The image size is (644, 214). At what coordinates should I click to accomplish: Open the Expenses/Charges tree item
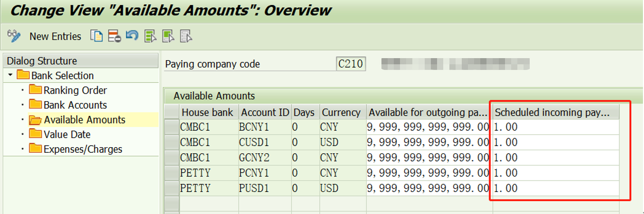pyautogui.click(x=83, y=149)
